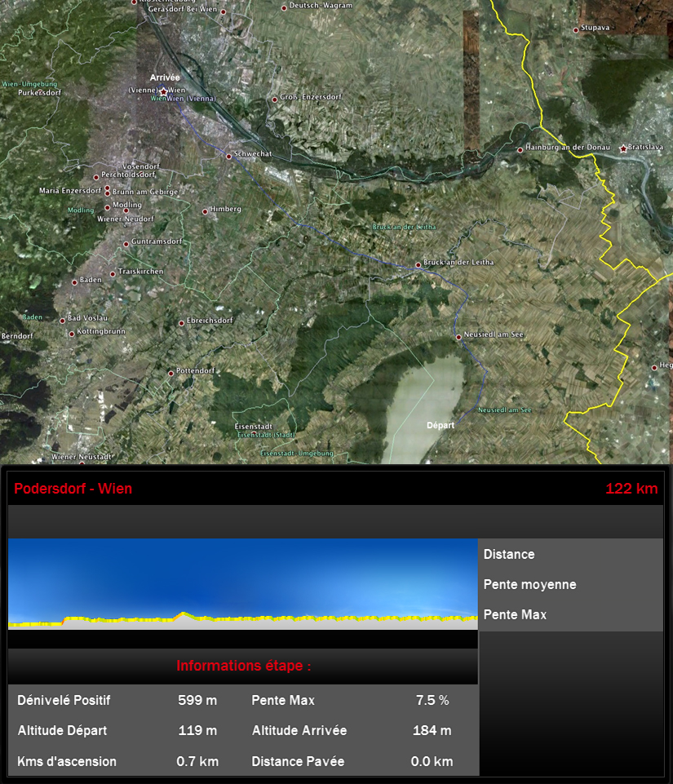Image resolution: width=673 pixels, height=784 pixels.
Task: Click the Ebreichsdorf marker dot
Action: pyautogui.click(x=181, y=323)
